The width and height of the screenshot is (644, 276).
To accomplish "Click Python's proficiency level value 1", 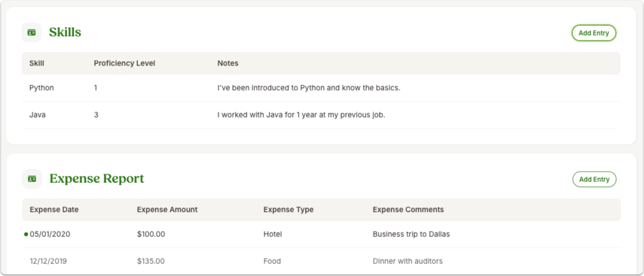I will 96,88.
